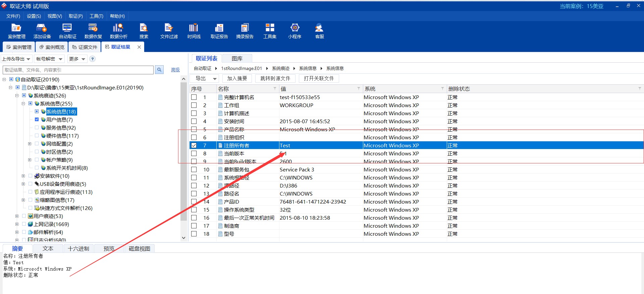
Task: Click the help question mark icon
Action: point(93,59)
